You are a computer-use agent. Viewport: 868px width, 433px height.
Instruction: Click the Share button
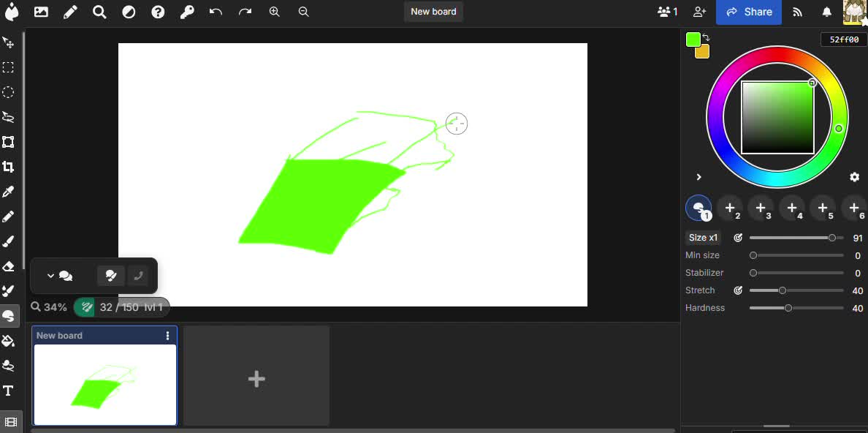click(749, 12)
